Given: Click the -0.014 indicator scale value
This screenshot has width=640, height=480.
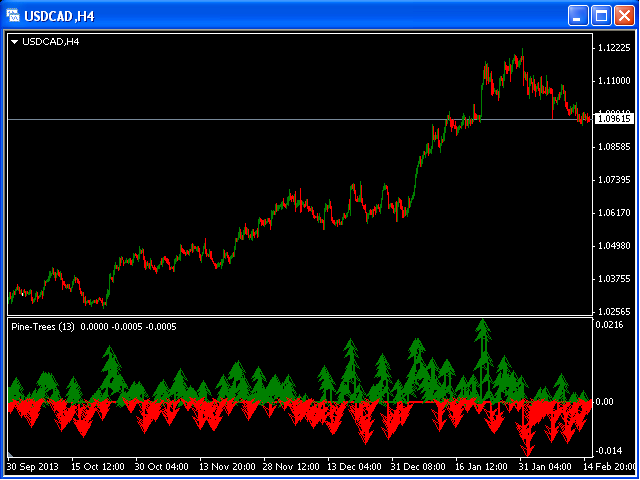Looking at the screenshot, I should click(607, 451).
